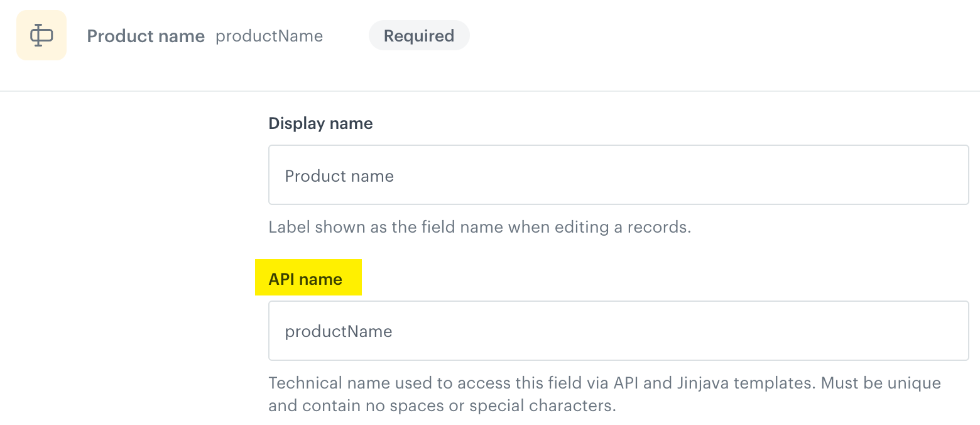The height and width of the screenshot is (425, 980).
Task: Click inside the Display name text box
Action: coord(619,175)
